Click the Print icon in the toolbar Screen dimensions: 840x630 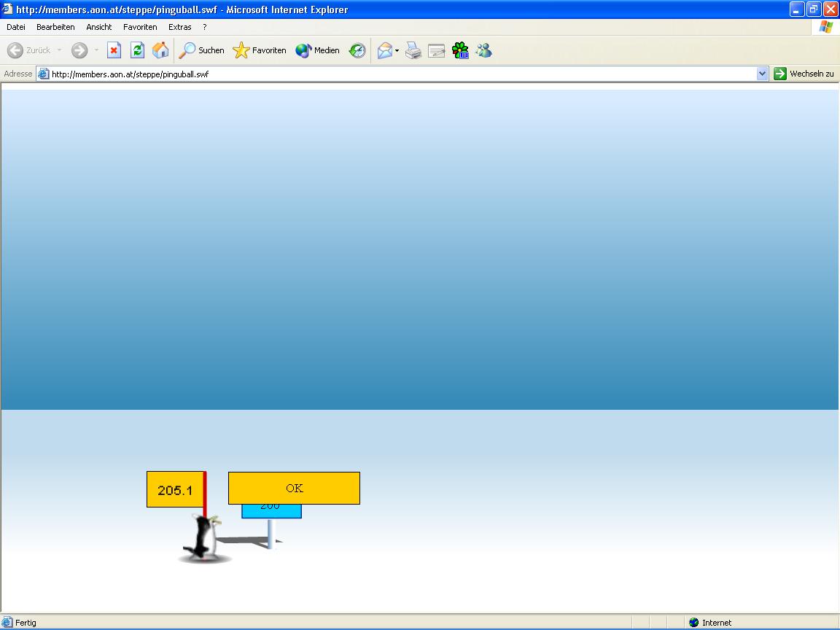[413, 50]
